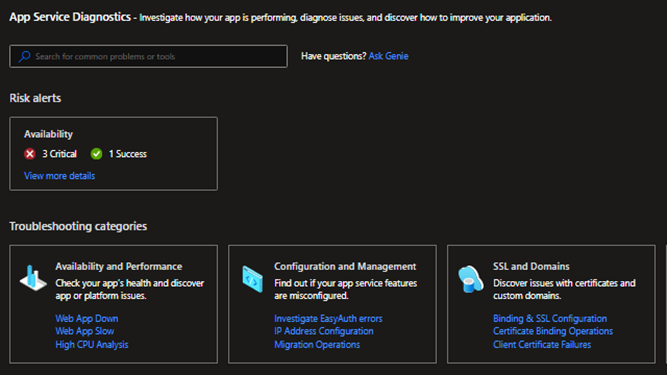This screenshot has width=667, height=375.
Task: Open Web App Slow diagnostic
Action: pyautogui.click(x=85, y=331)
